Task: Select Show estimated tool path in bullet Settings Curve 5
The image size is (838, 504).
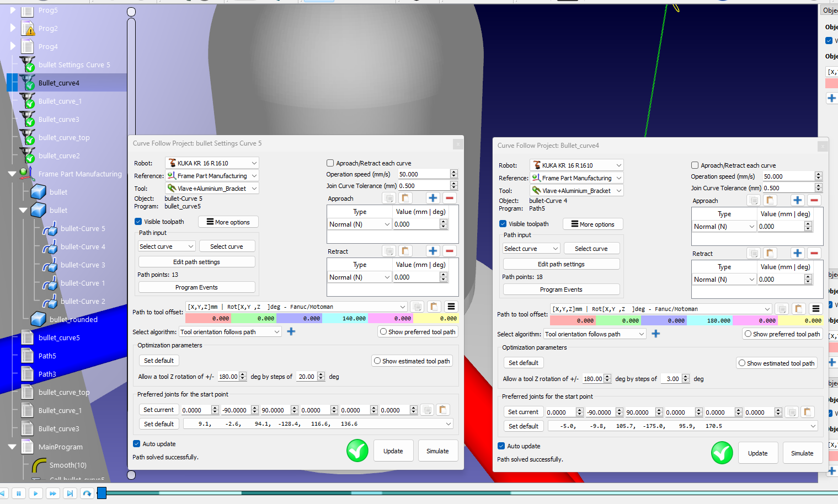Action: coord(377,361)
